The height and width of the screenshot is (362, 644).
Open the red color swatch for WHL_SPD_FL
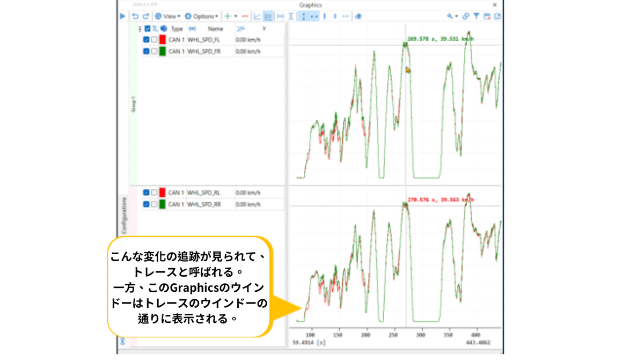(x=163, y=40)
